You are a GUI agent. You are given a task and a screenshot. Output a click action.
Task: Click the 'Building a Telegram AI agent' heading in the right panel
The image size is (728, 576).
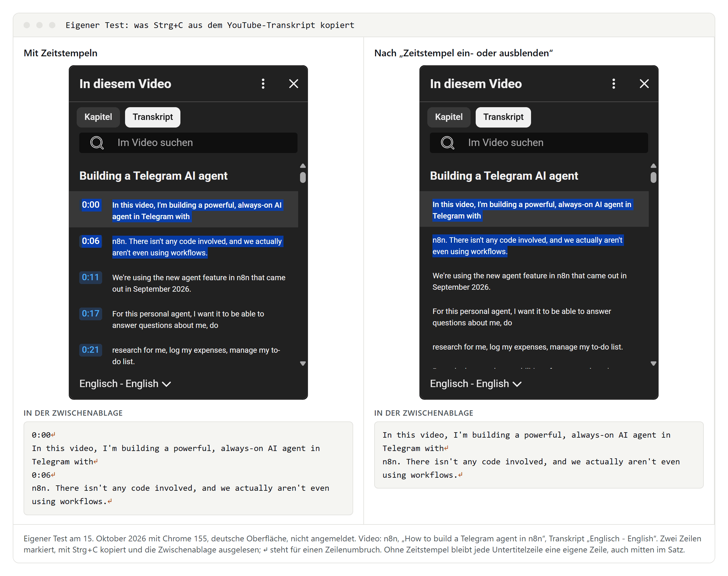pos(504,176)
